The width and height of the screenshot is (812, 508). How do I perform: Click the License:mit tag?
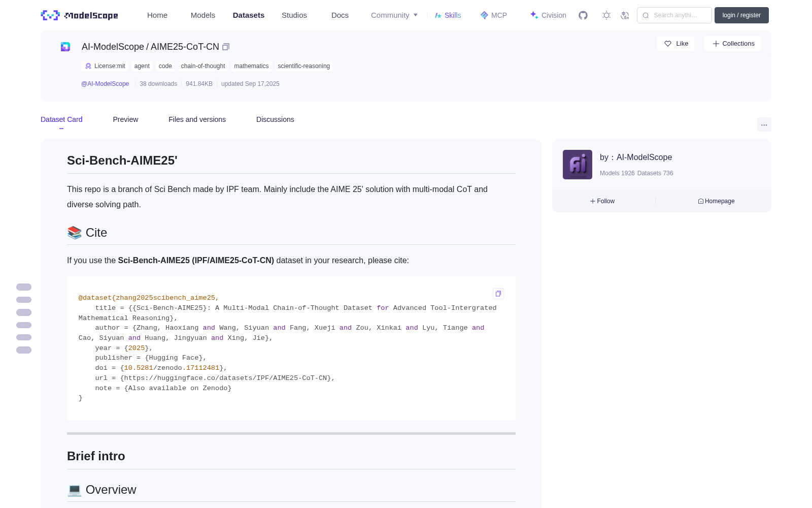point(105,66)
